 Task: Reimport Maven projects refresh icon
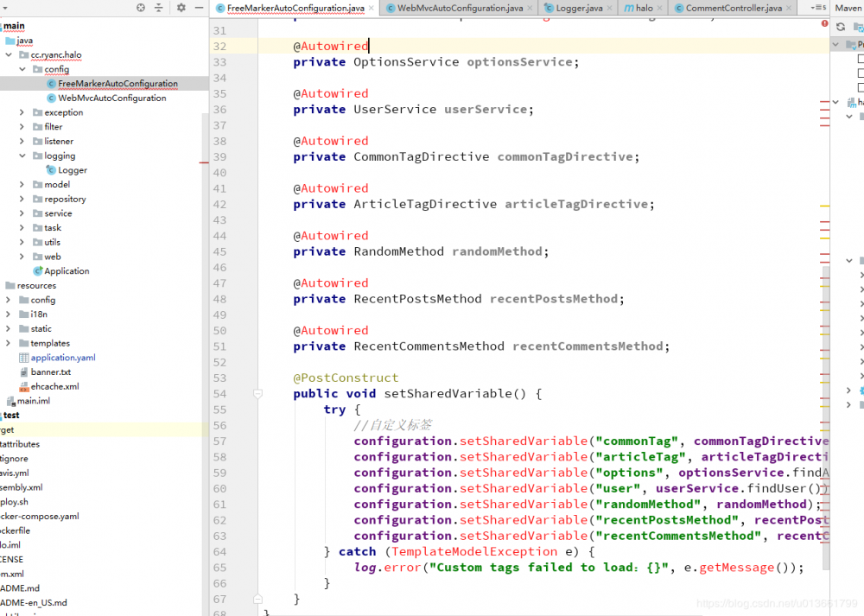click(841, 27)
